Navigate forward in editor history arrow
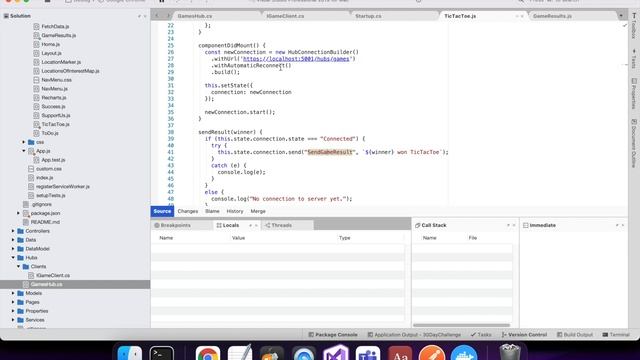Screen dimensions: 640x360 click(168, 16)
